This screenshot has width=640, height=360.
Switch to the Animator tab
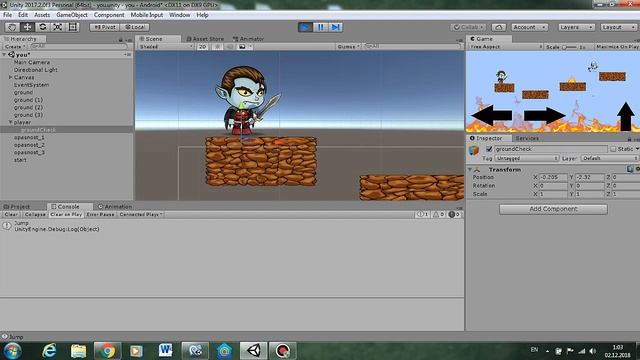(x=249, y=39)
